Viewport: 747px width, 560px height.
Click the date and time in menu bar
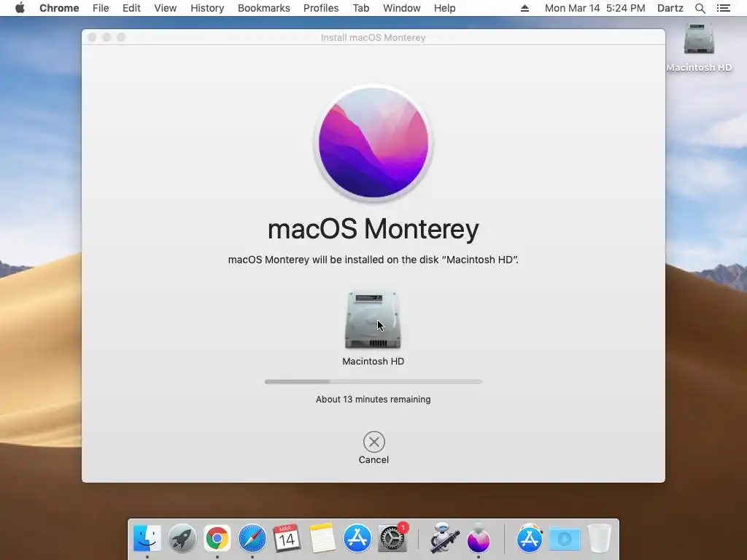coord(595,8)
